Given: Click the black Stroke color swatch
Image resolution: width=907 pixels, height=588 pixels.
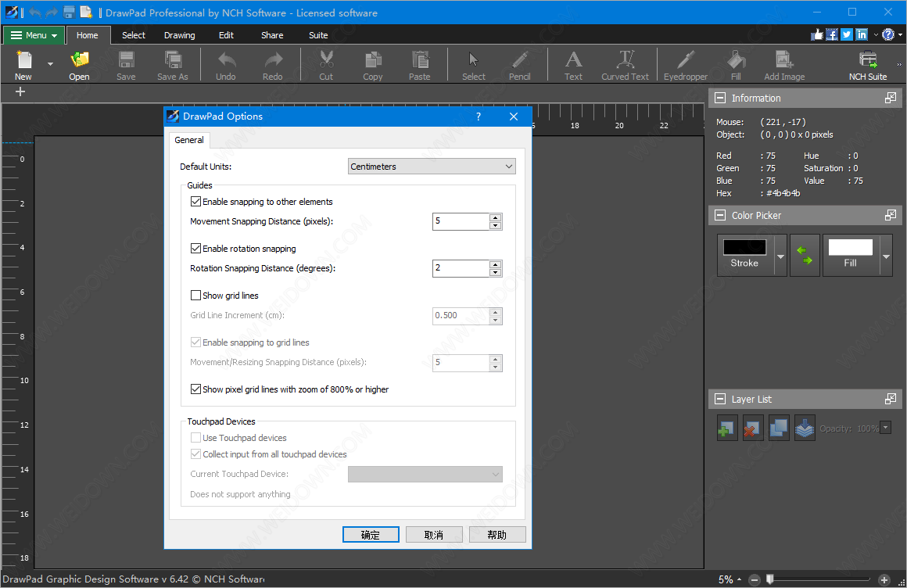Looking at the screenshot, I should [x=744, y=247].
